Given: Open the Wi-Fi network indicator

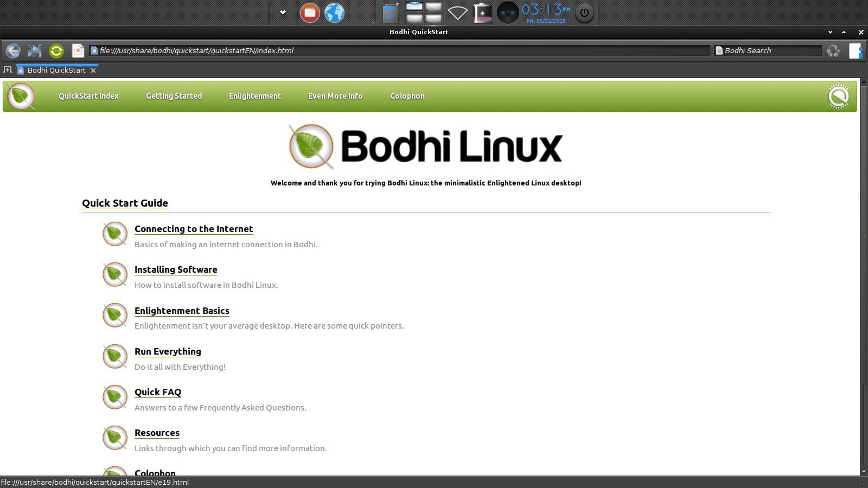Looking at the screenshot, I should coord(457,13).
